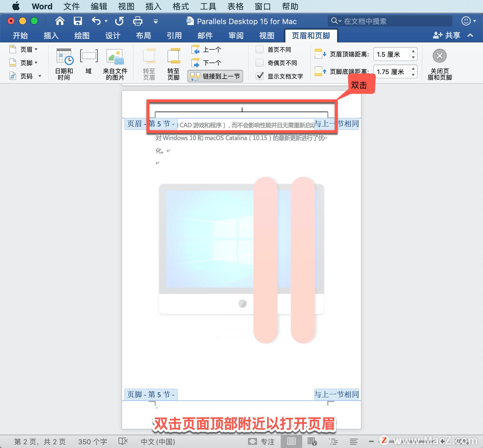Toggle 链接到上一节 link to previous
The image size is (483, 448).
215,76
